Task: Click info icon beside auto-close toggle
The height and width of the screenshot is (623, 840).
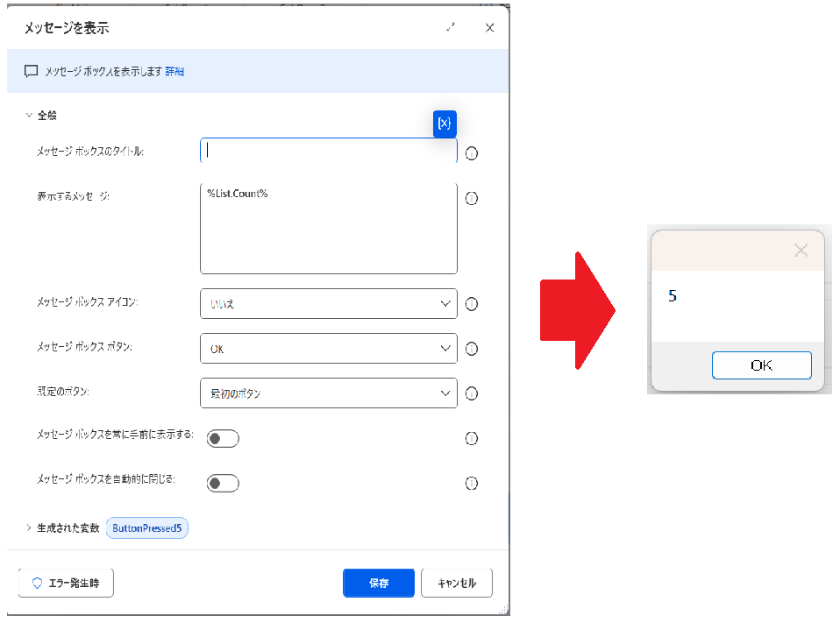Action: pos(472,483)
